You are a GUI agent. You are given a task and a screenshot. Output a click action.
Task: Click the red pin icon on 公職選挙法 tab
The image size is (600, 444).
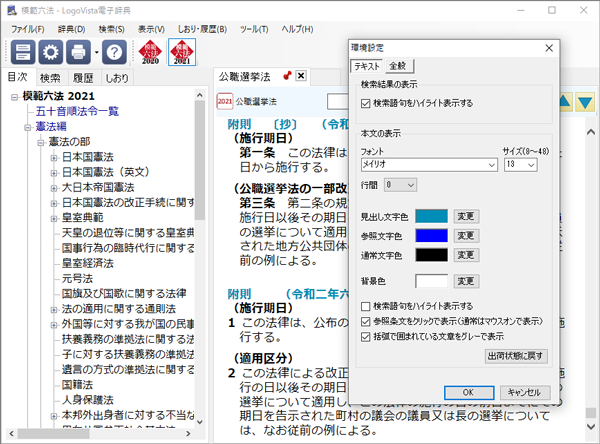[x=287, y=76]
